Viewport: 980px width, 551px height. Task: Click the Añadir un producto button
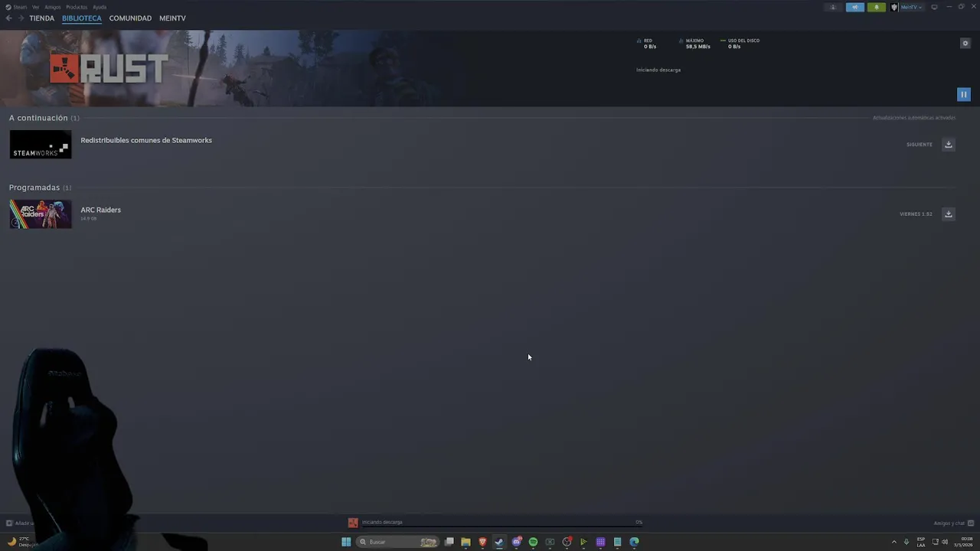[20, 523]
